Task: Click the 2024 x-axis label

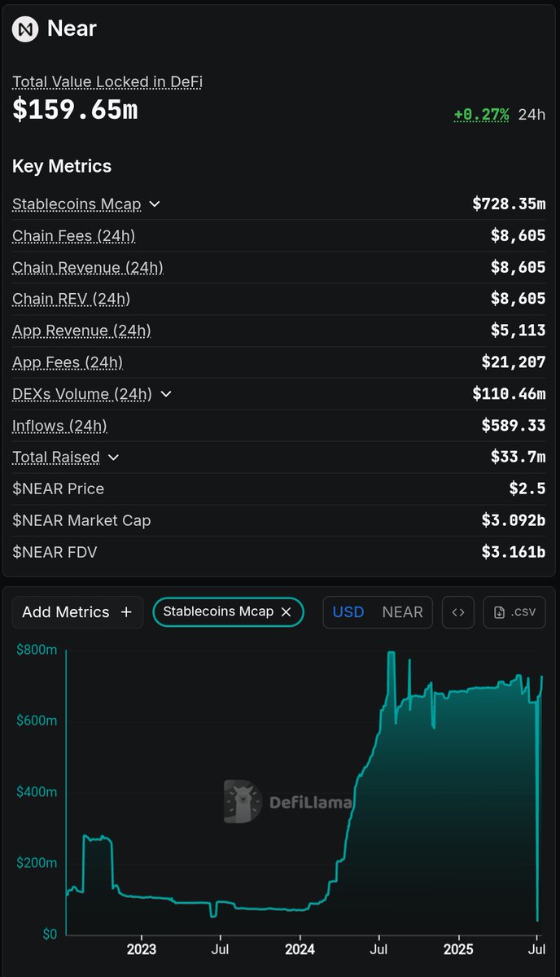Action: pos(300,949)
